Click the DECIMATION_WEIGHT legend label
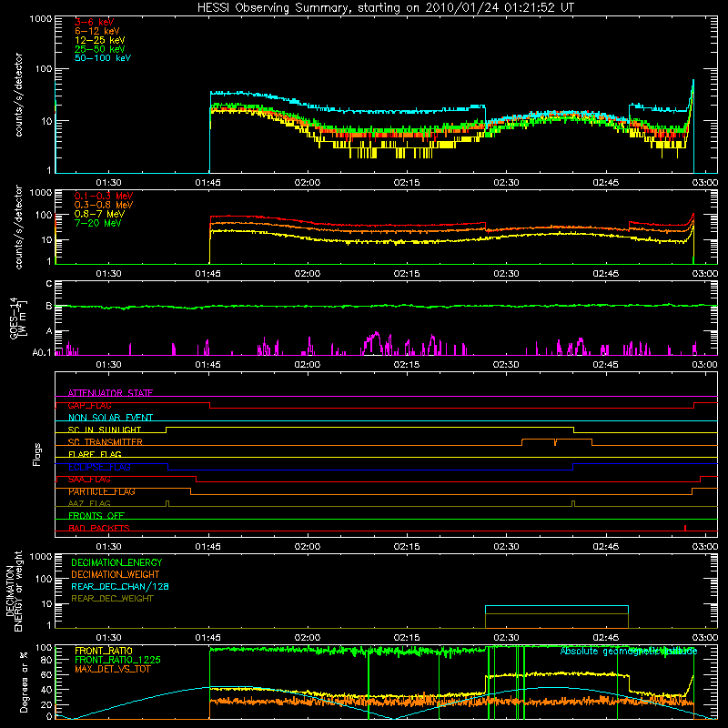The image size is (728, 728). tap(116, 574)
